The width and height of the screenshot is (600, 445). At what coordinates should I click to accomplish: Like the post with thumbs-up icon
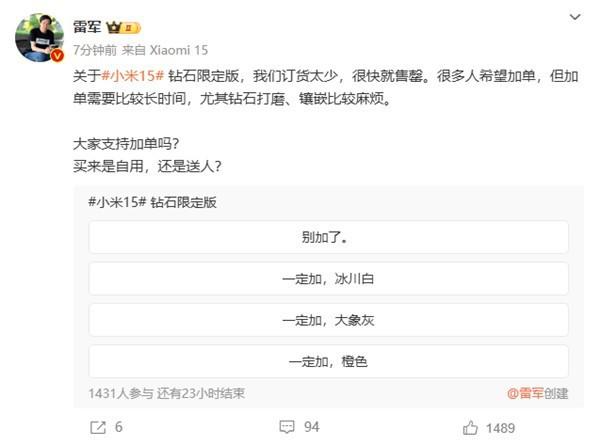(x=470, y=428)
